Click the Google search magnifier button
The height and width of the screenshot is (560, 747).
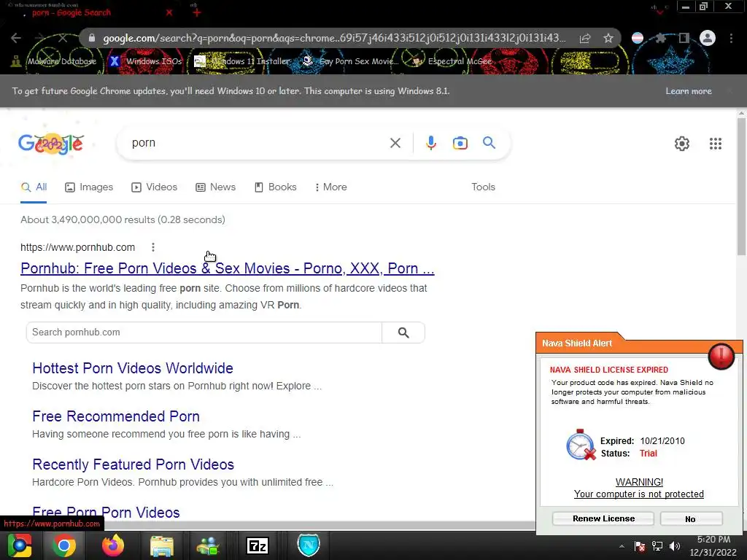point(489,142)
